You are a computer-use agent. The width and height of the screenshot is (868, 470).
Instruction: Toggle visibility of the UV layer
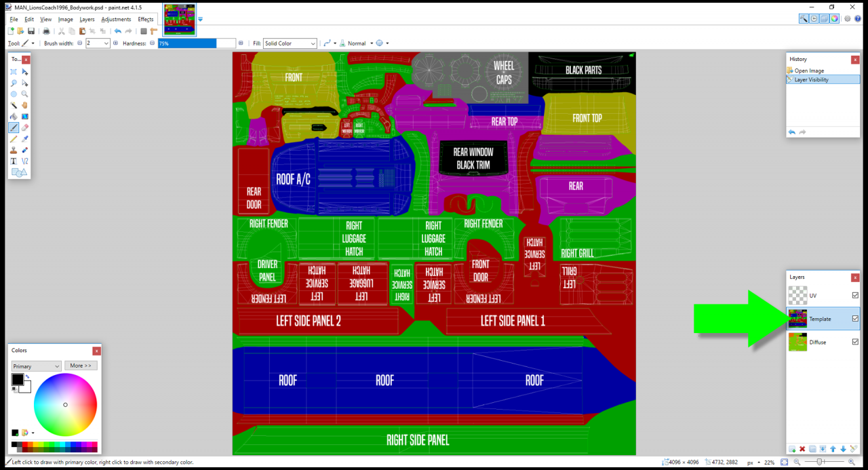click(x=855, y=296)
